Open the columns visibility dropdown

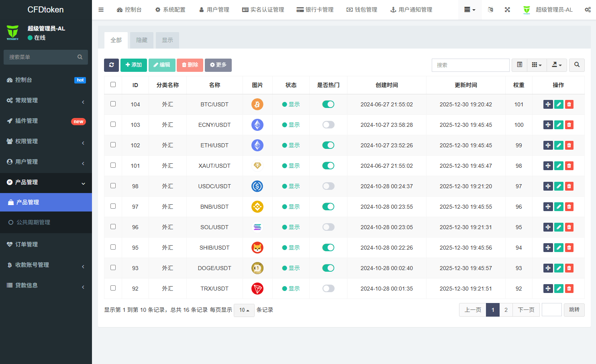[537, 65]
